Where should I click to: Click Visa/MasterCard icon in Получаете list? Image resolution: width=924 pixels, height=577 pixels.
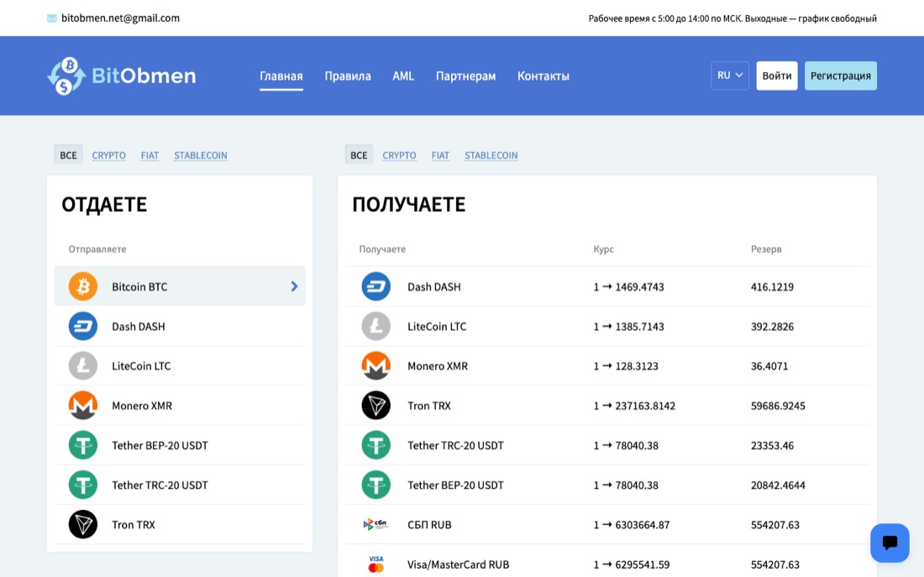[376, 564]
